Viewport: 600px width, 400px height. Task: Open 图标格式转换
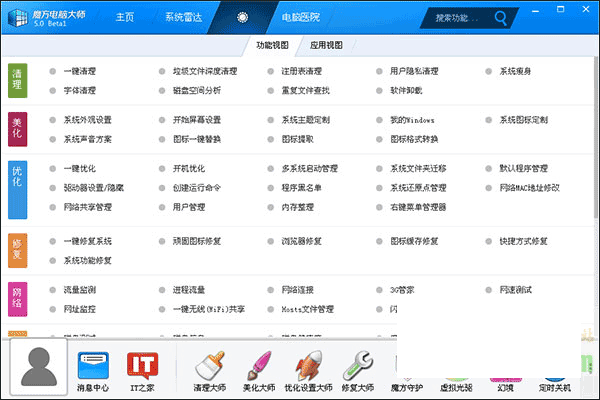(414, 139)
